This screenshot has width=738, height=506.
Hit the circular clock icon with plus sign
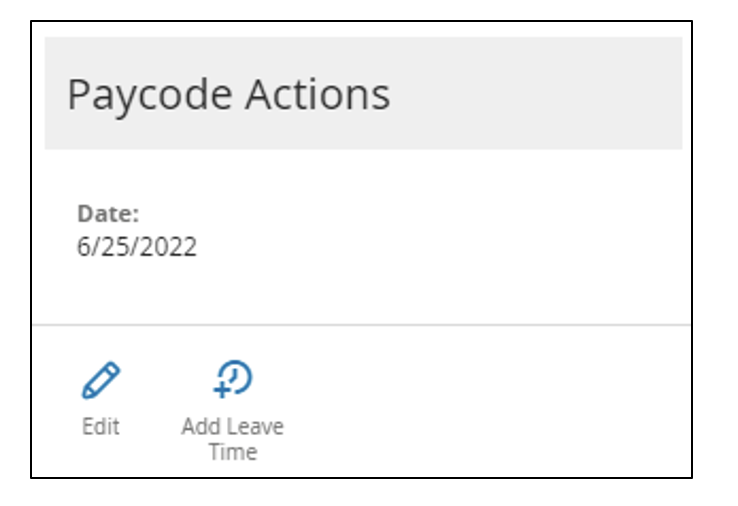[x=233, y=380]
